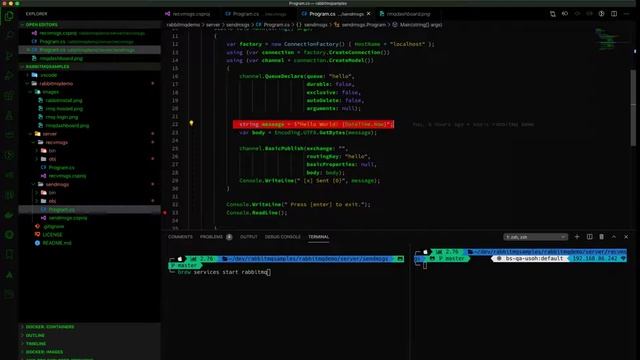Open the COMMENTS panel tab
Screen dimensions: 640x360
pos(180,237)
